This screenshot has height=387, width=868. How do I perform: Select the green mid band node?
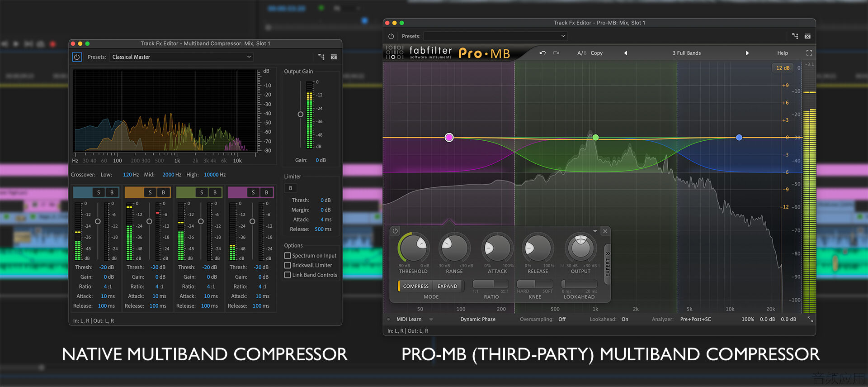595,137
